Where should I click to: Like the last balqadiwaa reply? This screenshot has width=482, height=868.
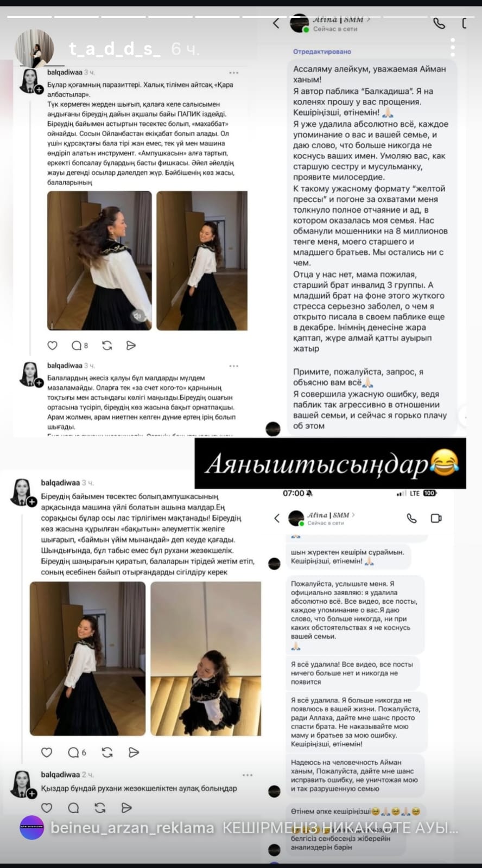pyautogui.click(x=47, y=808)
